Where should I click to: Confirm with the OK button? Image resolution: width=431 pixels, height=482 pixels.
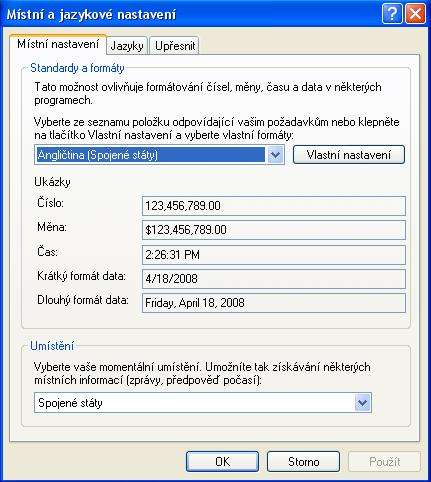222,462
